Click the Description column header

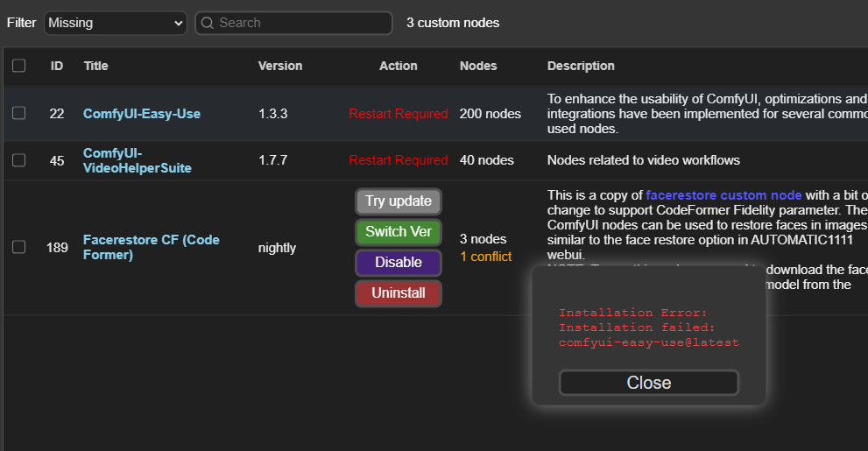tap(581, 66)
